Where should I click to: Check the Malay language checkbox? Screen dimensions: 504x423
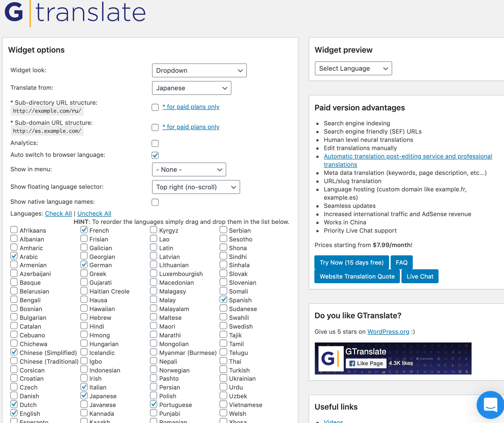(154, 299)
